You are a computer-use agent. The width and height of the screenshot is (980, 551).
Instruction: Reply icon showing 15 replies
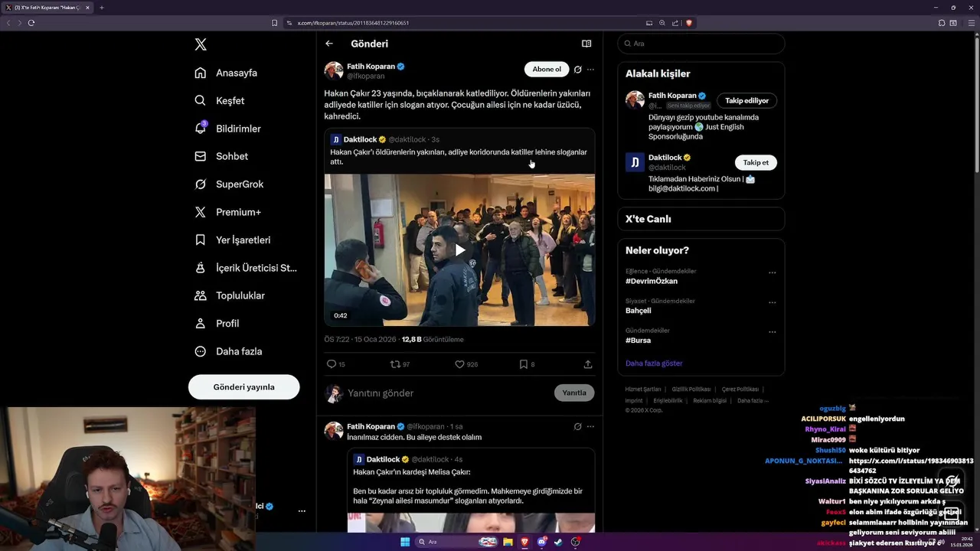tap(335, 364)
